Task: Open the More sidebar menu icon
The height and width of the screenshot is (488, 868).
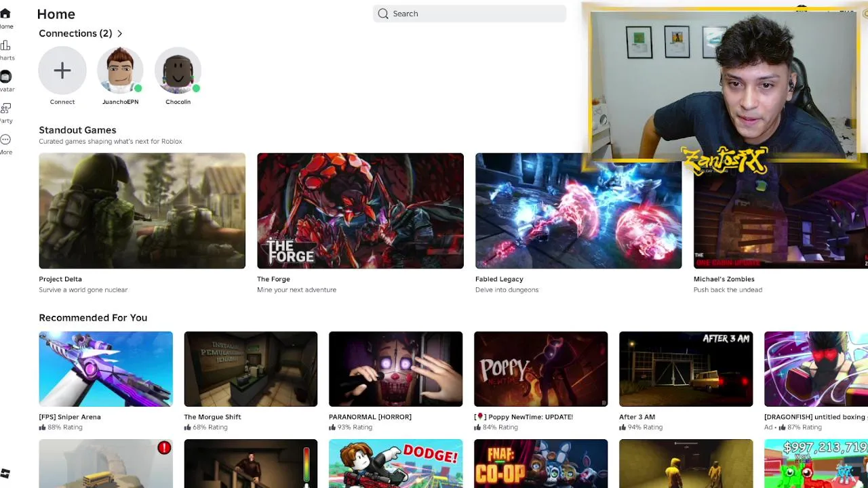Action: [5, 140]
